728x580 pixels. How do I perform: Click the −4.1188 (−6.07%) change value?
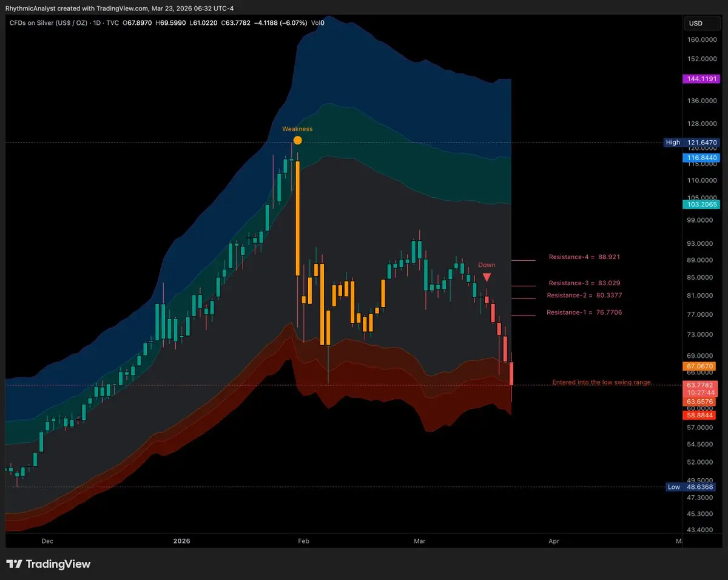pos(281,23)
